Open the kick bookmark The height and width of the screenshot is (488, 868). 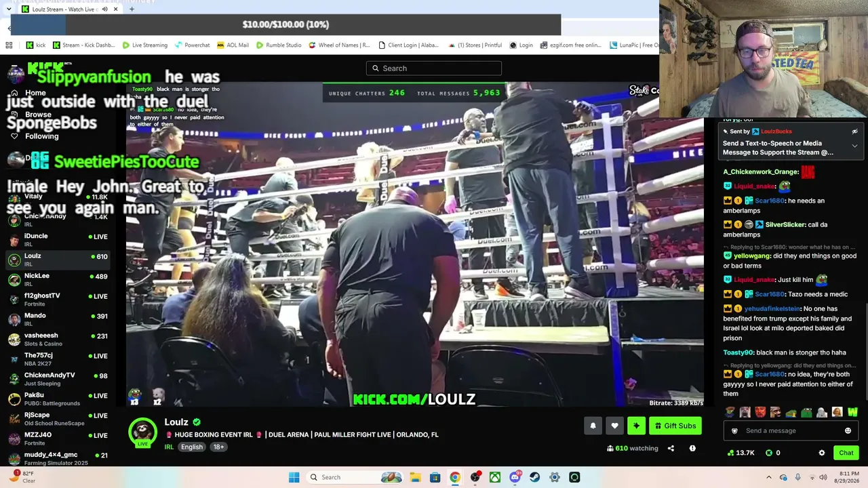click(x=36, y=45)
